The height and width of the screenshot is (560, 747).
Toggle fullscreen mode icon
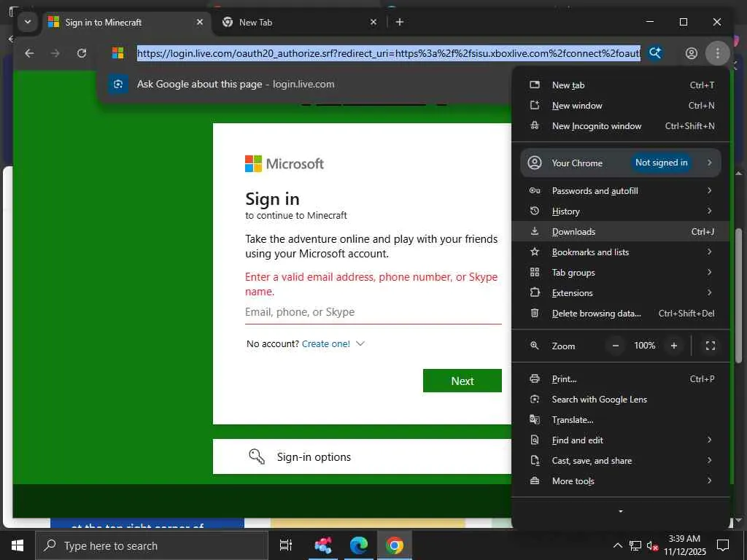click(x=711, y=346)
